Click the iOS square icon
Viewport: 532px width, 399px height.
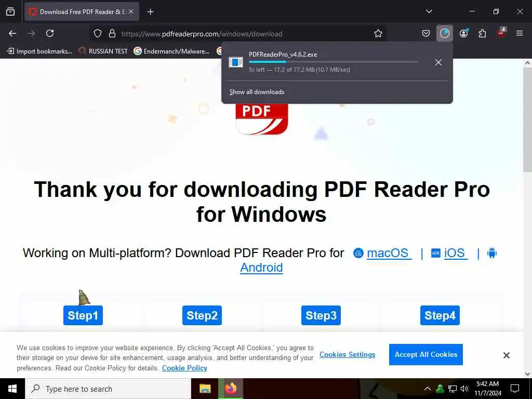[x=436, y=253]
